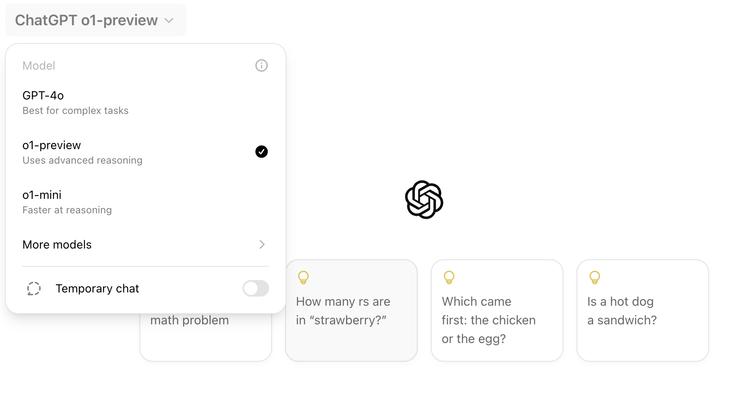The height and width of the screenshot is (401, 750).
Task: Click the lightbulb icon on the strawberry card
Action: click(303, 278)
